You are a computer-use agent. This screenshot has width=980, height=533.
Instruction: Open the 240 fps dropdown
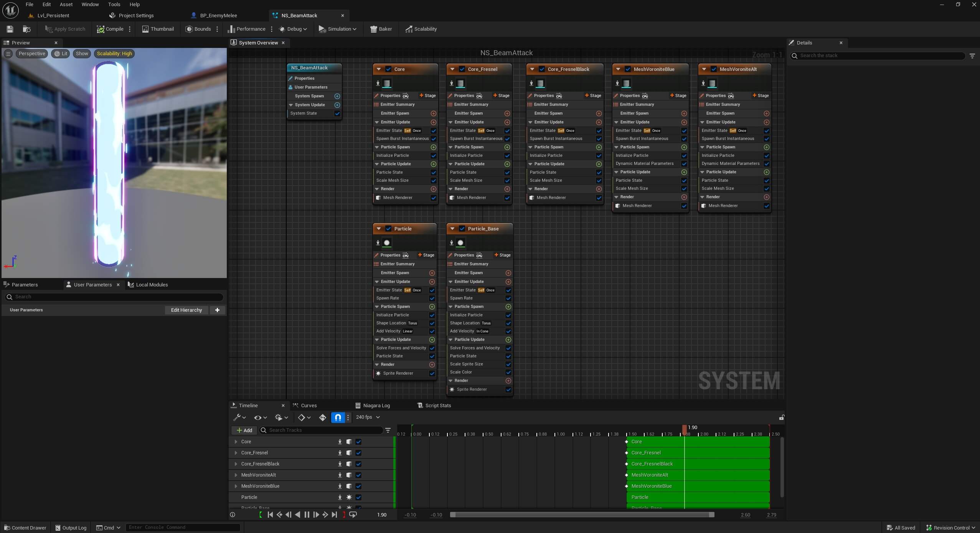click(x=368, y=417)
